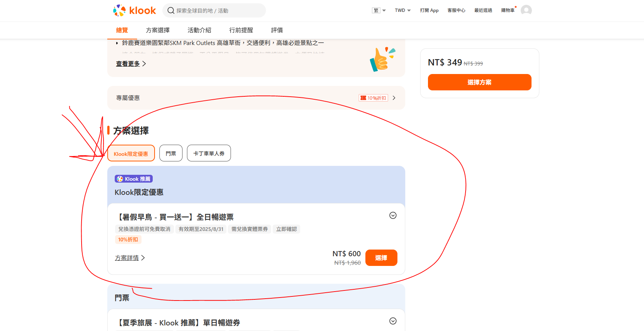Search in 探索全球目的地 / 活動 field
The height and width of the screenshot is (331, 644).
pos(214,10)
